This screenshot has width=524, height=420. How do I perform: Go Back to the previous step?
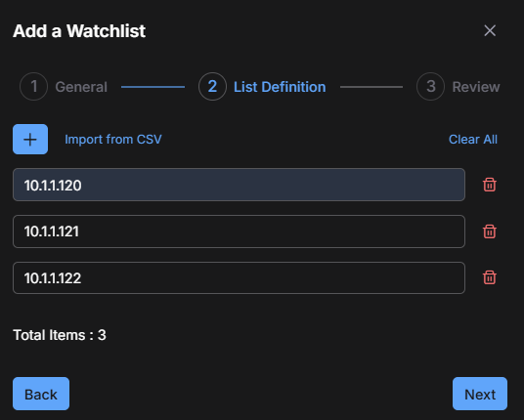[x=41, y=394]
